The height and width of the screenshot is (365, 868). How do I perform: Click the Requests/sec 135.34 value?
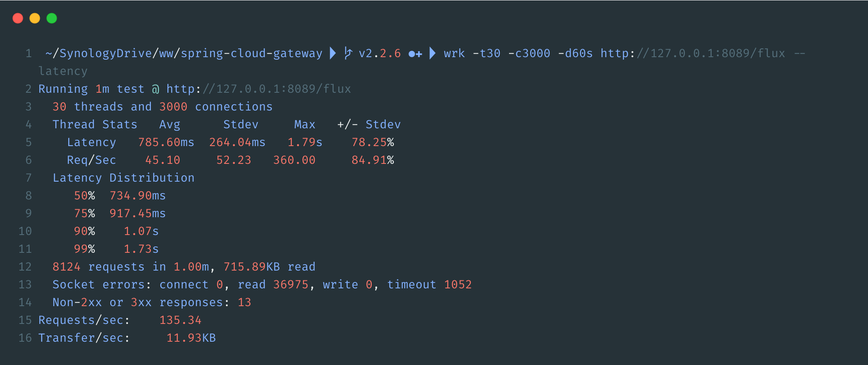click(x=180, y=320)
